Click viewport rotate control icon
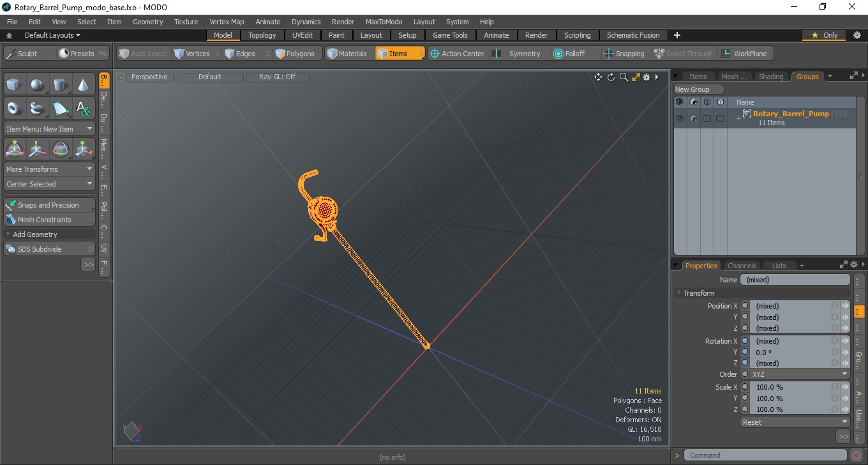Viewport: 868px width, 465px height. [x=611, y=77]
